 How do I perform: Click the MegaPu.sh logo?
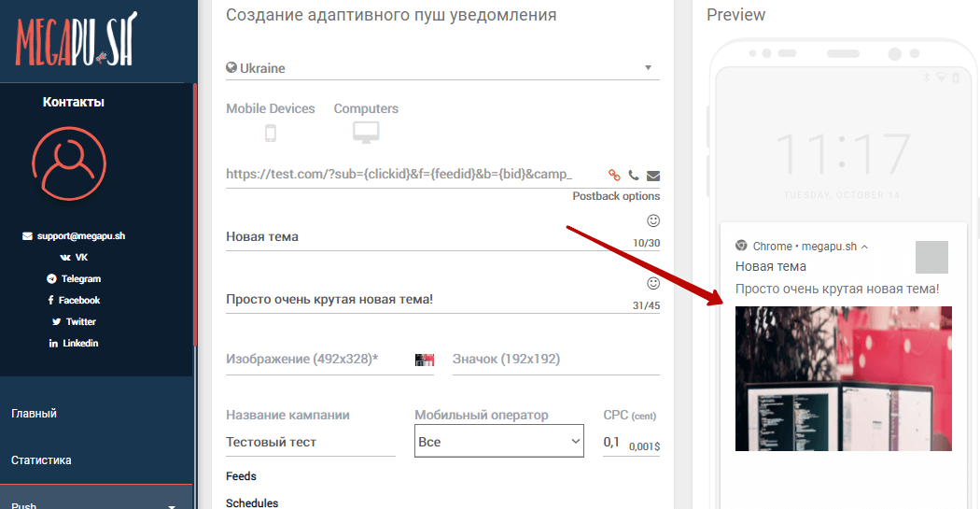[76, 40]
